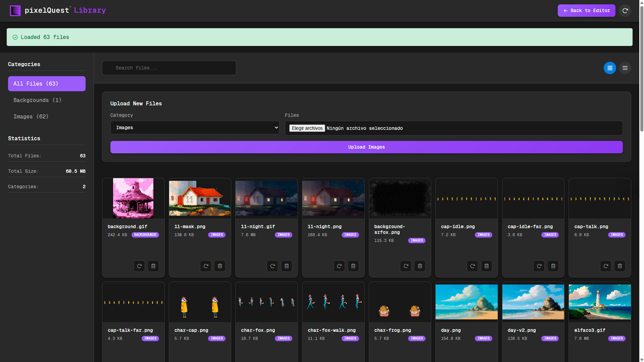Click the Upload Images button
644x362 pixels.
[x=366, y=147]
